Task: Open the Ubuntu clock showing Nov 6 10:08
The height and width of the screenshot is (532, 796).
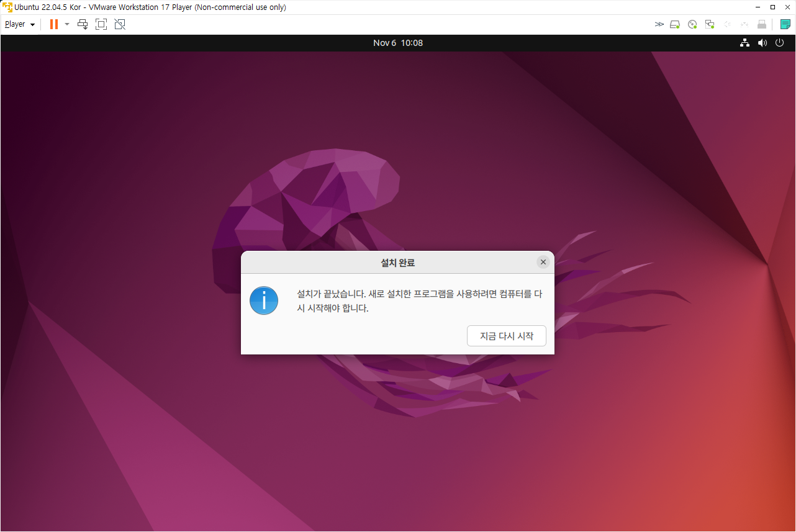Action: (x=398, y=43)
